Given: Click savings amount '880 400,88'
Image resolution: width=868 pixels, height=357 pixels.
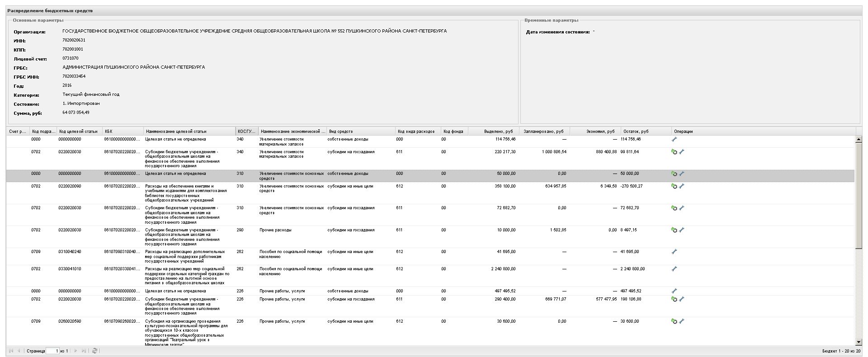Looking at the screenshot, I should 606,152.
